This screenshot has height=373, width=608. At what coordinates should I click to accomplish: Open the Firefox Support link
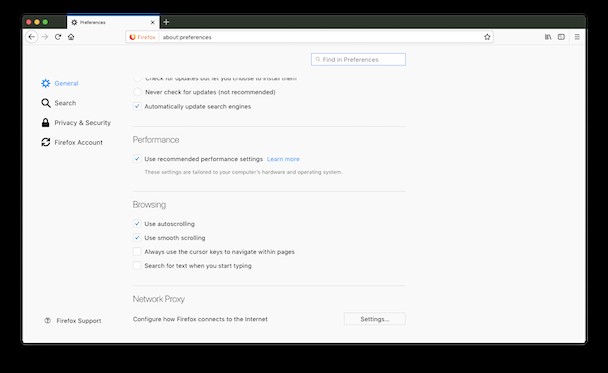click(73, 321)
